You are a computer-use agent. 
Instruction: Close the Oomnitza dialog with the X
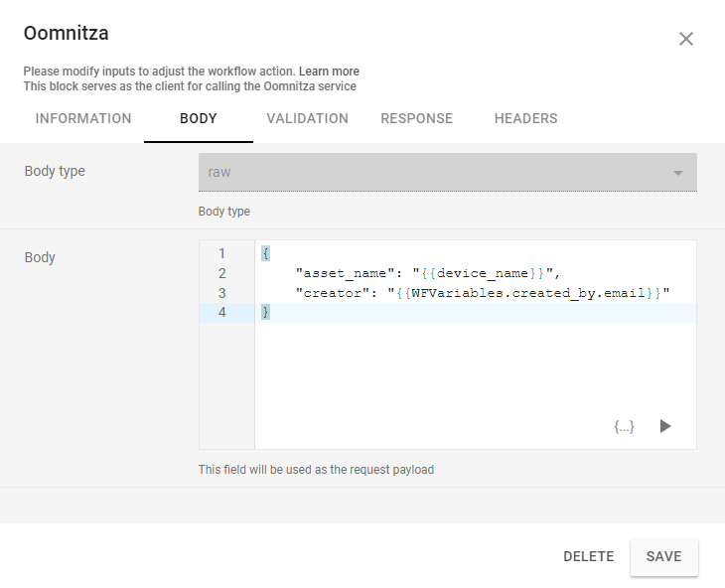pyautogui.click(x=685, y=39)
